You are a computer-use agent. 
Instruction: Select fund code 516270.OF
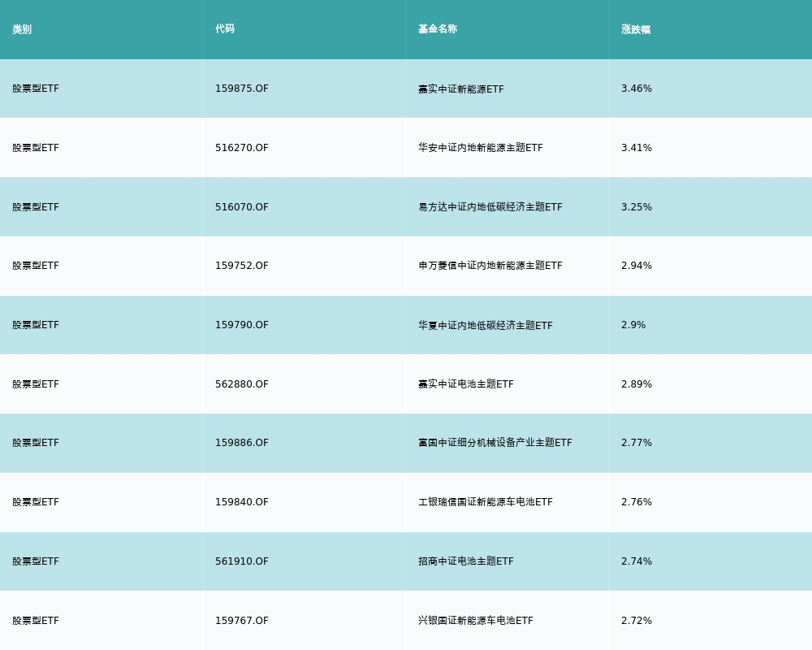241,148
